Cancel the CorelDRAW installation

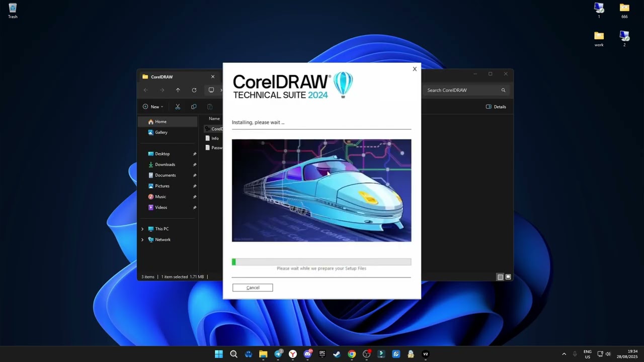(253, 288)
